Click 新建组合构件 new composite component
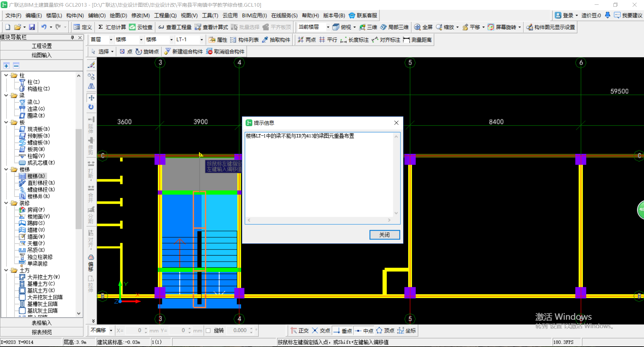This screenshot has width=644, height=347. pyautogui.click(x=183, y=51)
